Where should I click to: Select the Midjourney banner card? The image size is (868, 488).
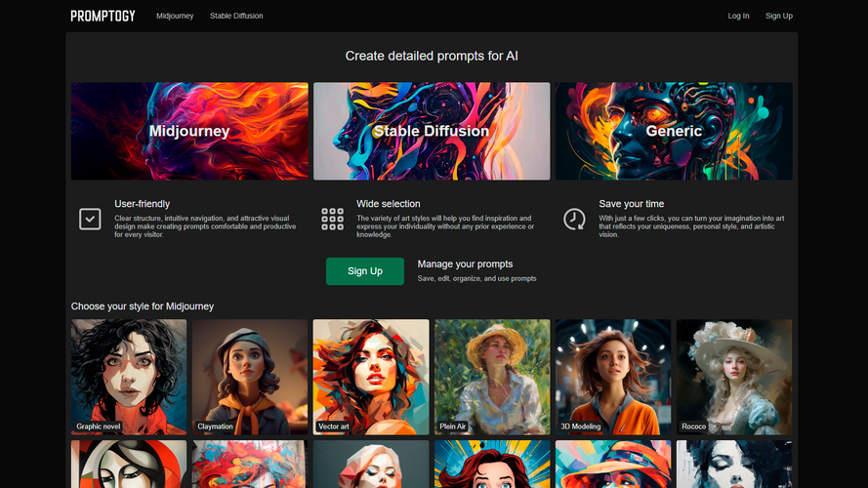click(189, 131)
